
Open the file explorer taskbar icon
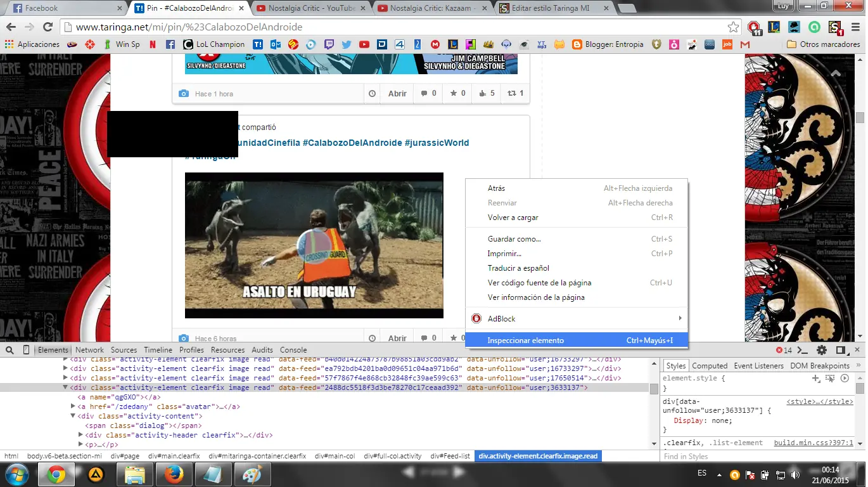pyautogui.click(x=134, y=474)
